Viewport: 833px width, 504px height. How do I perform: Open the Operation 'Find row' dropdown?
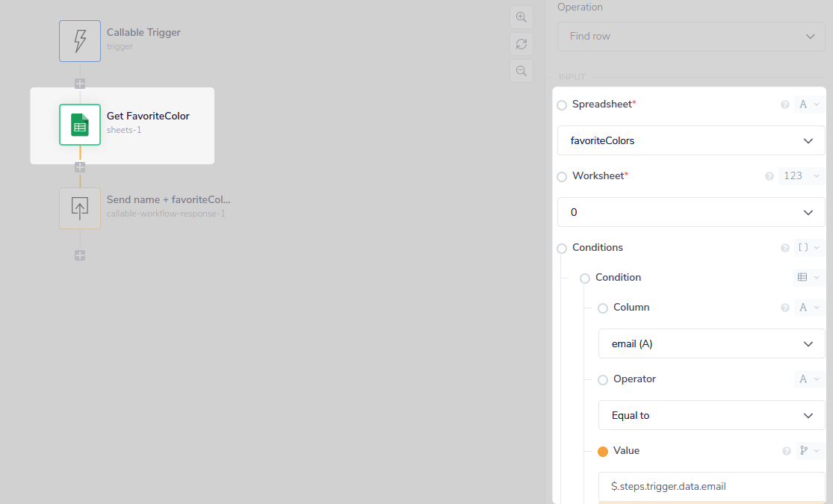coord(691,37)
